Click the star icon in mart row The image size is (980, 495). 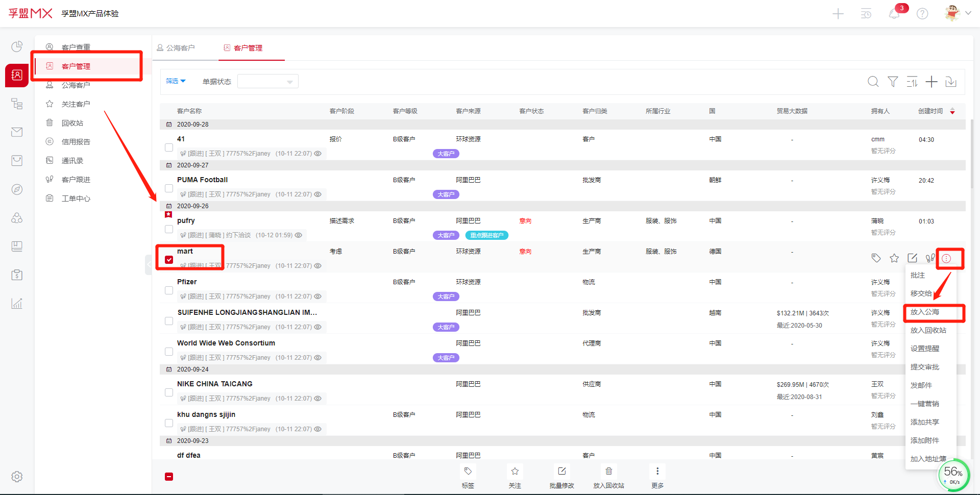894,258
